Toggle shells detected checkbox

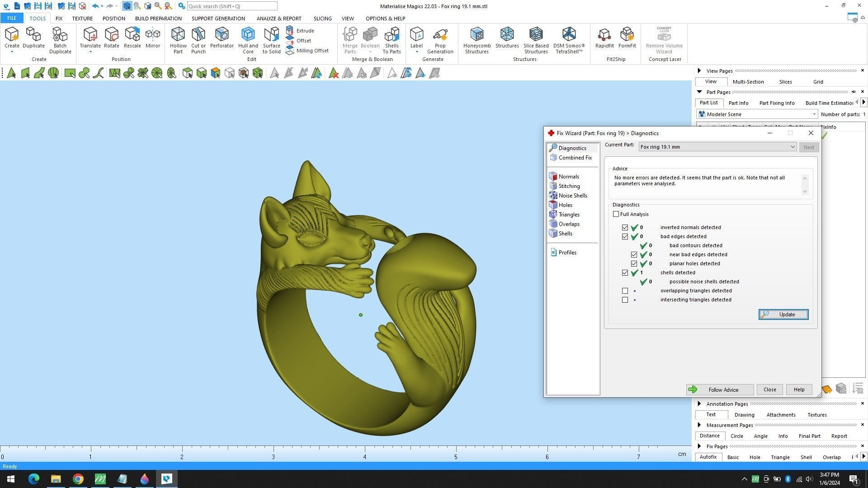pos(625,272)
